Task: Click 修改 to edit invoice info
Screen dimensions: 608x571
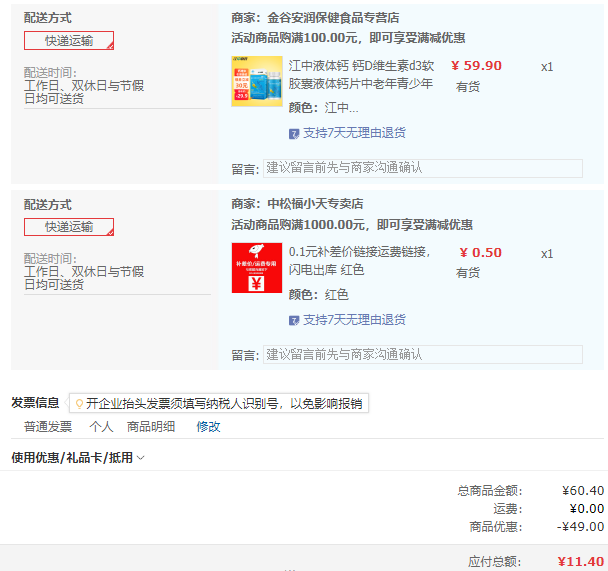Action: [x=208, y=427]
